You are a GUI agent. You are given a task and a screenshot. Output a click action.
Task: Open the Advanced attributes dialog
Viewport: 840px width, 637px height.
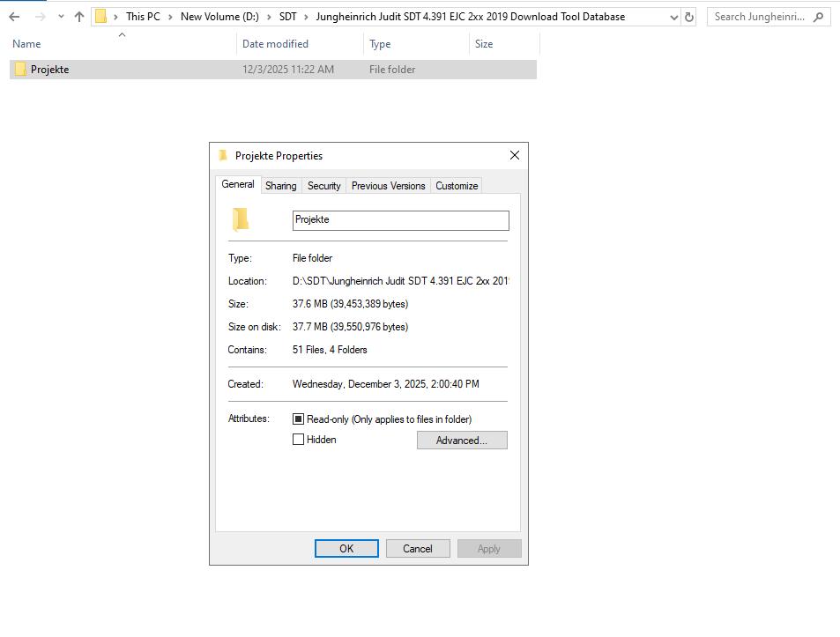[462, 440]
